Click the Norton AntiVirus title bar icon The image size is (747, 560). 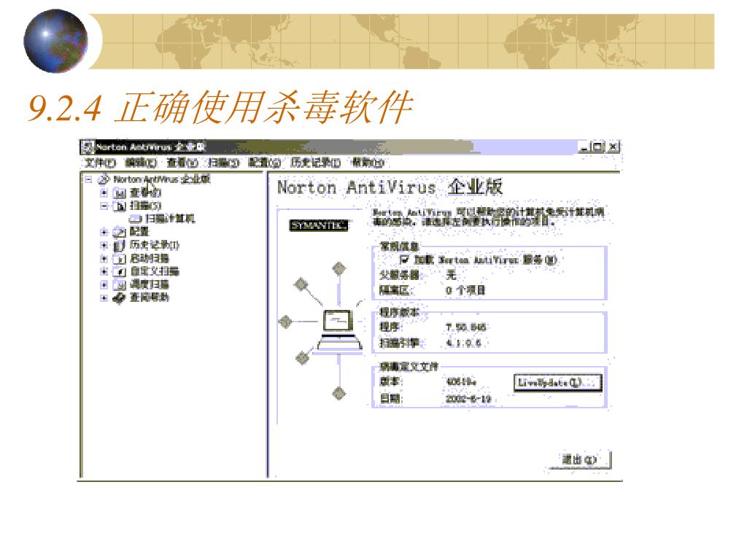[88, 147]
